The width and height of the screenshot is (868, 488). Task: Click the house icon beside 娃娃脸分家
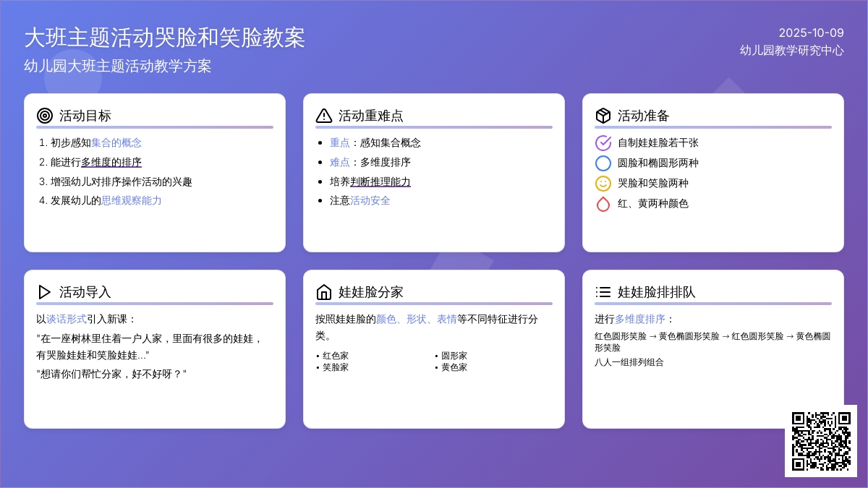pos(324,292)
